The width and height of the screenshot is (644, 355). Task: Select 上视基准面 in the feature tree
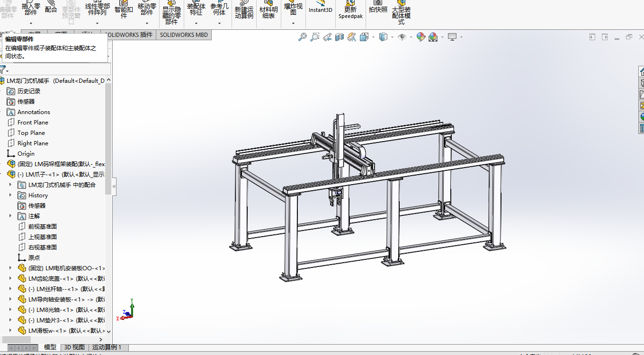(x=43, y=237)
